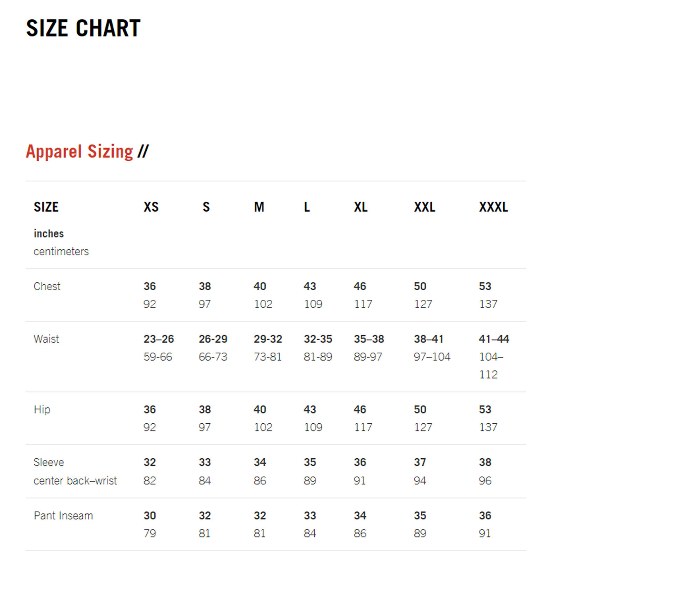Select the XS column header
The height and width of the screenshot is (590, 700).
tap(151, 207)
